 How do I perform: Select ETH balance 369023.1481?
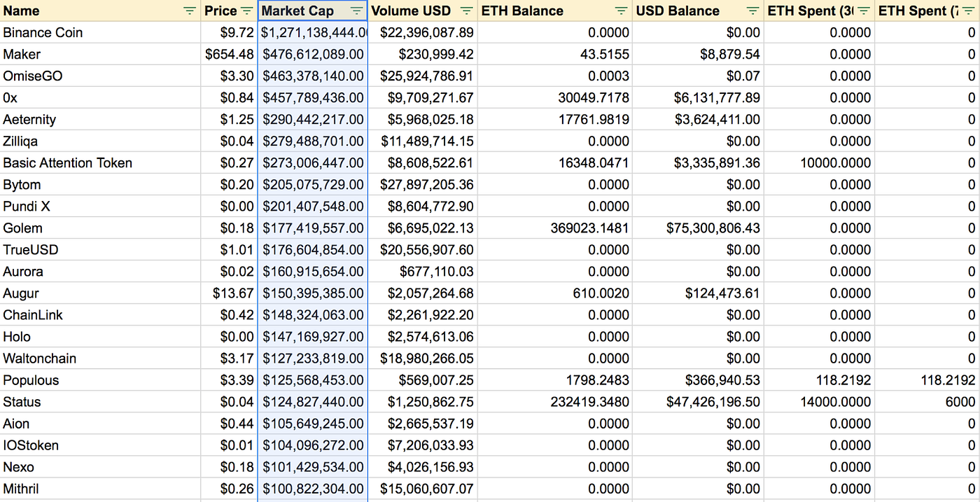tap(555, 228)
